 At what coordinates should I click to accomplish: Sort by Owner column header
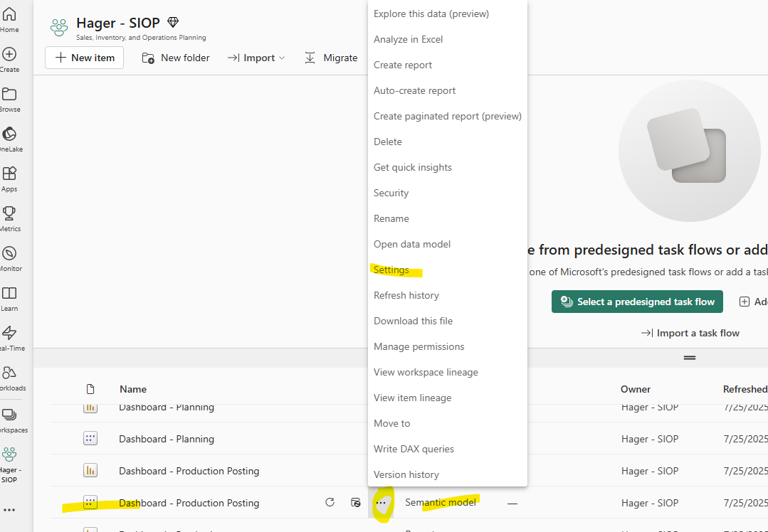pos(636,389)
